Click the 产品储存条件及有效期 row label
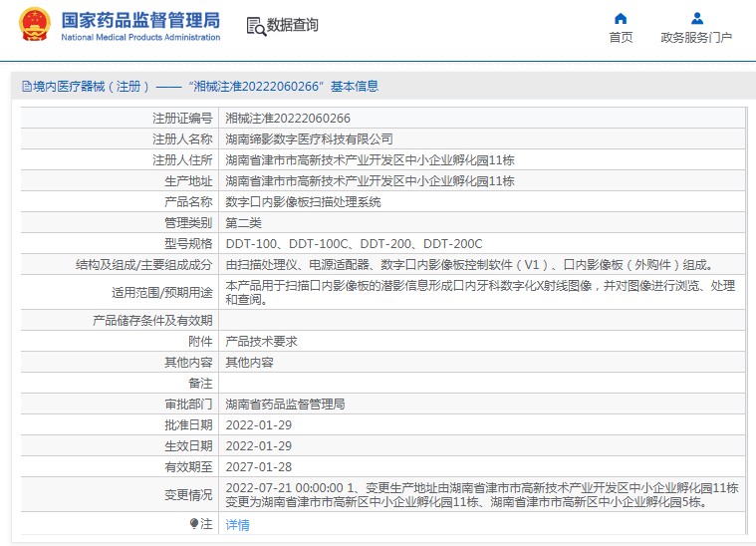 152,320
